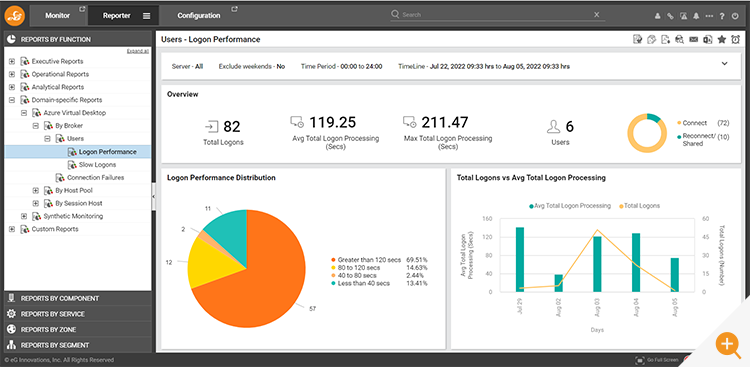The height and width of the screenshot is (367, 750).
Task: Click the Expand all link
Action: click(138, 51)
